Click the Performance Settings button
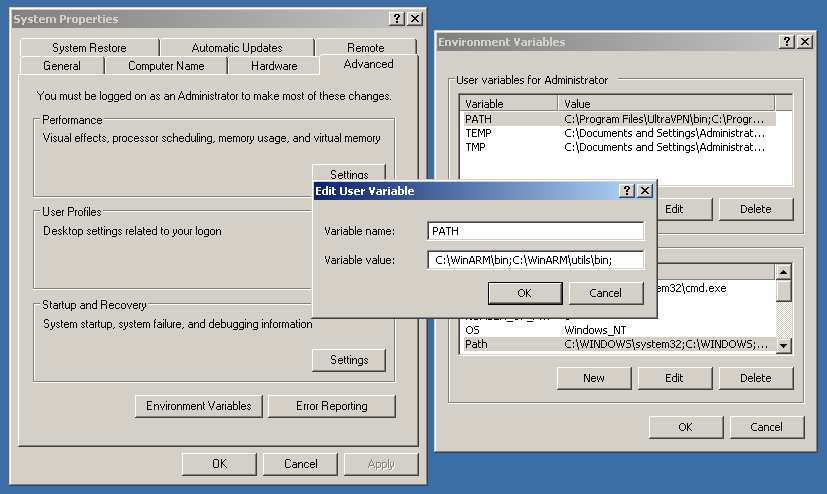Image resolution: width=827 pixels, height=494 pixels. coord(349,173)
